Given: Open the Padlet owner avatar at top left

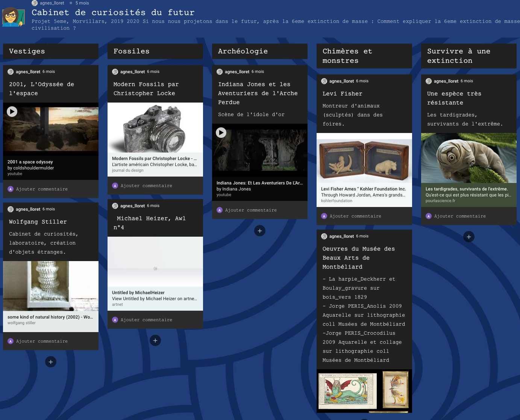Looking at the screenshot, I should coord(14,17).
